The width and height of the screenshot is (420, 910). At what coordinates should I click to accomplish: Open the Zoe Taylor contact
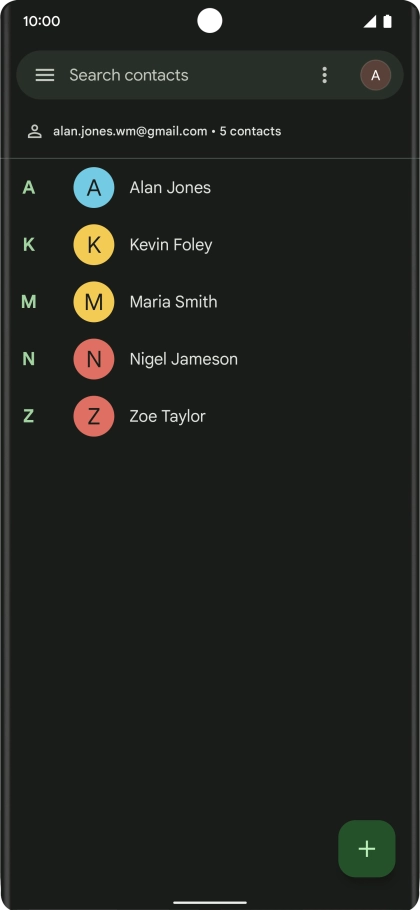click(210, 416)
